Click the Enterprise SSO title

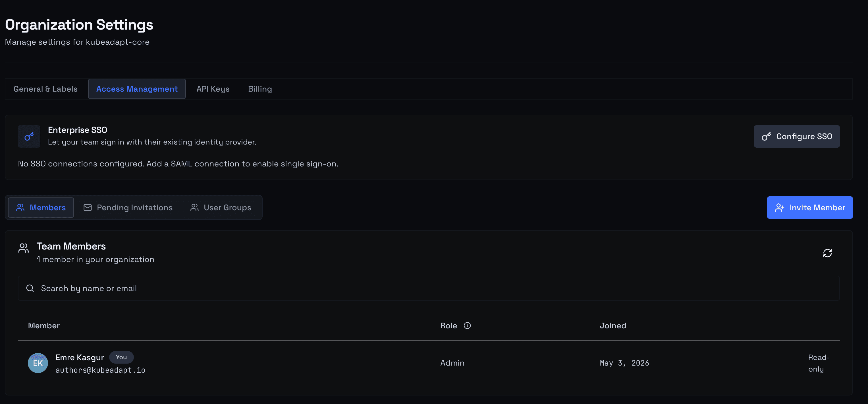tap(78, 130)
